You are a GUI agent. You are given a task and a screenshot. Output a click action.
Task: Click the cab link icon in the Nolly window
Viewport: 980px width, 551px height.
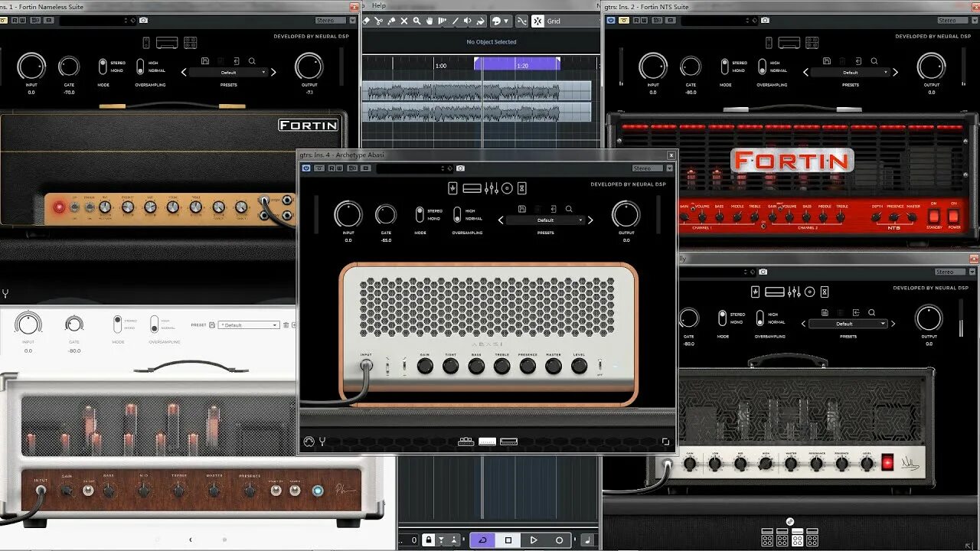point(790,523)
